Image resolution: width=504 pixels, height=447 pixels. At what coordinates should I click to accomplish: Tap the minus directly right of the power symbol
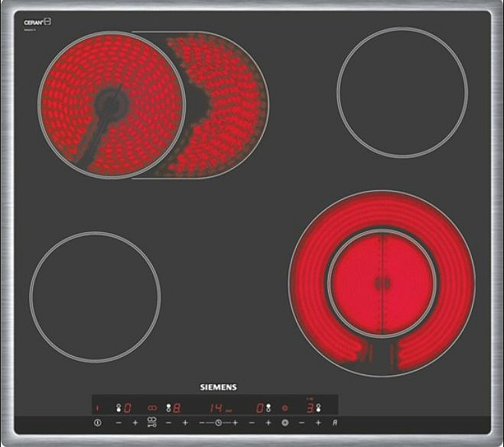119,423
